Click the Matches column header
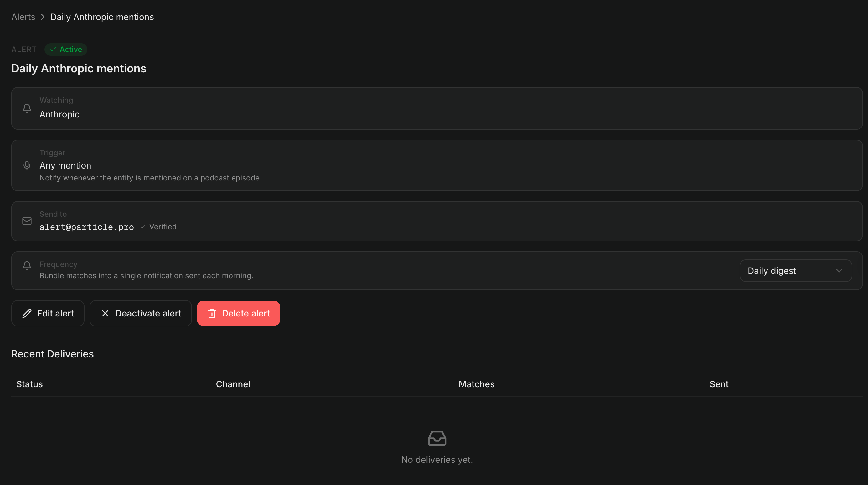The height and width of the screenshot is (485, 868). (x=477, y=384)
